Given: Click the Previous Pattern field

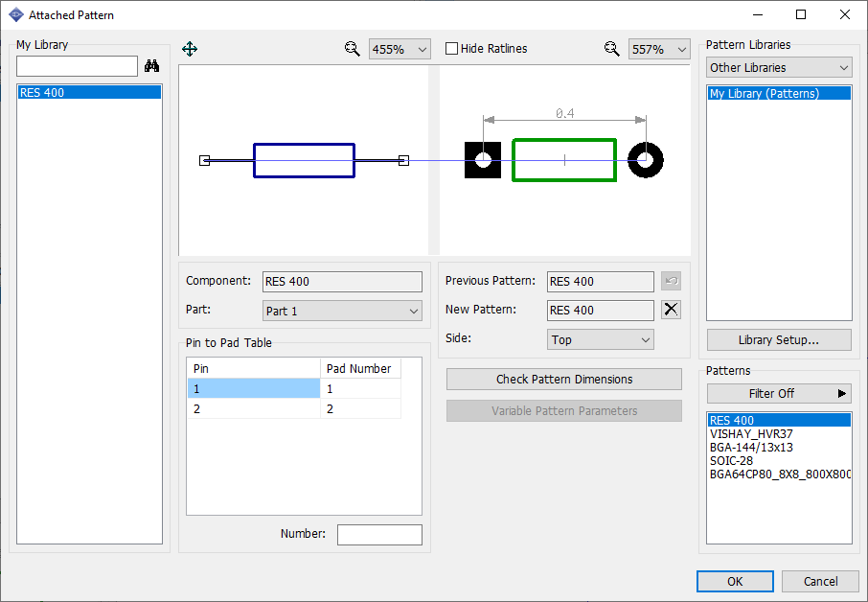Looking at the screenshot, I should pos(600,281).
